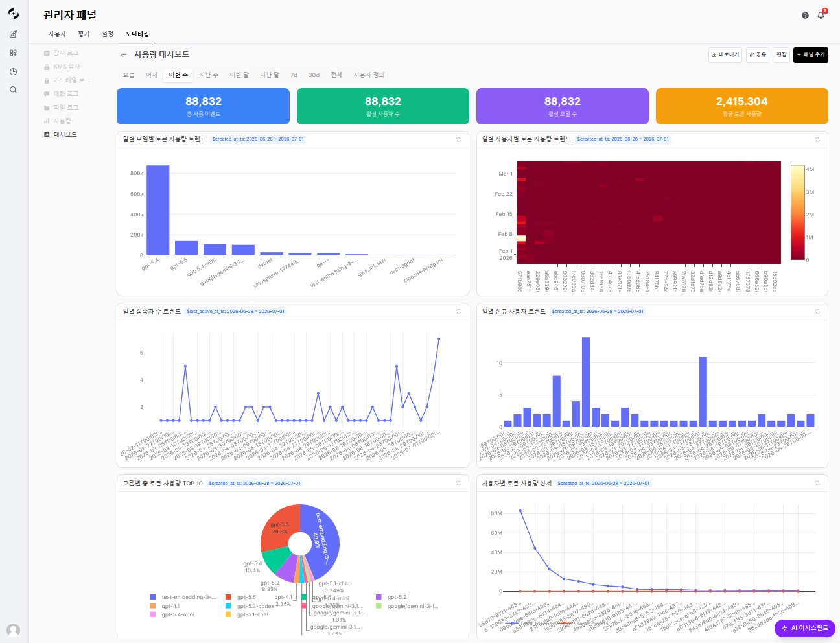Choose the 30d time range

[314, 75]
